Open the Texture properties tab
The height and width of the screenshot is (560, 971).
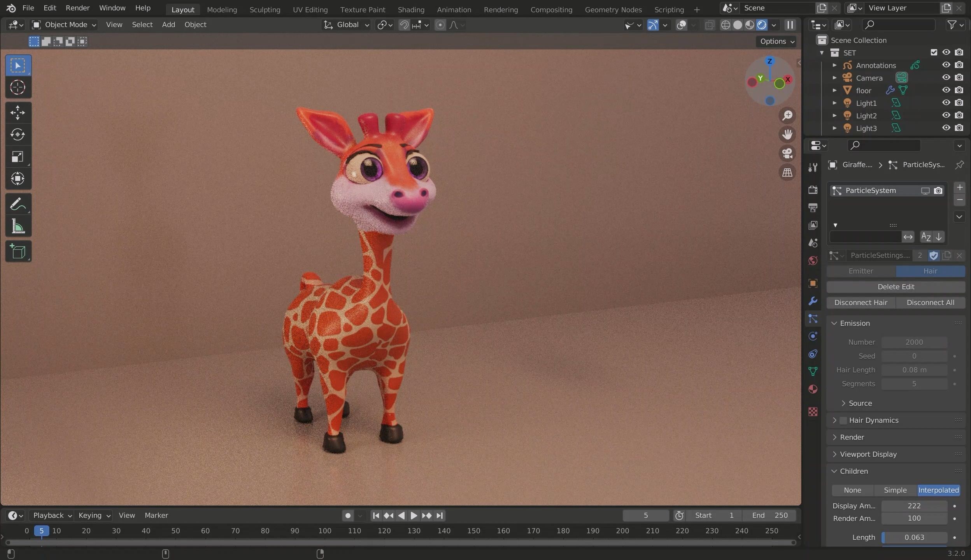pos(813,411)
